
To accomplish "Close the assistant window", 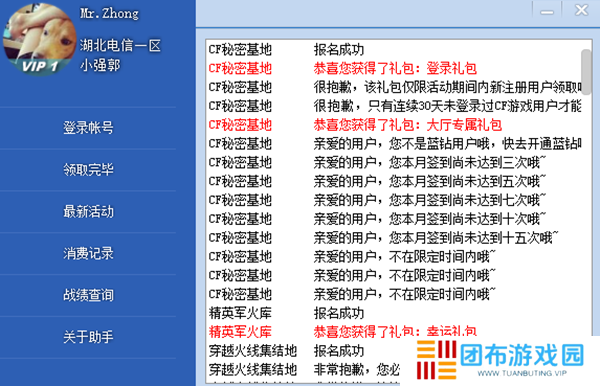I will tap(581, 10).
